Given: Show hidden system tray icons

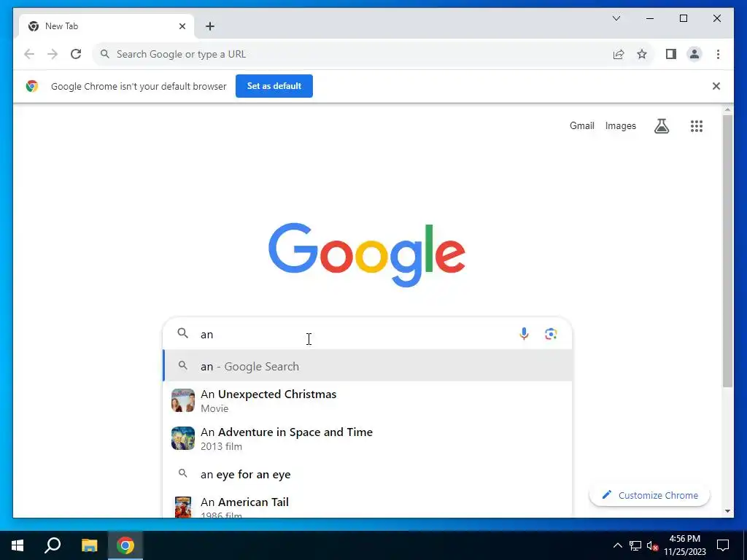Looking at the screenshot, I should point(617,545).
